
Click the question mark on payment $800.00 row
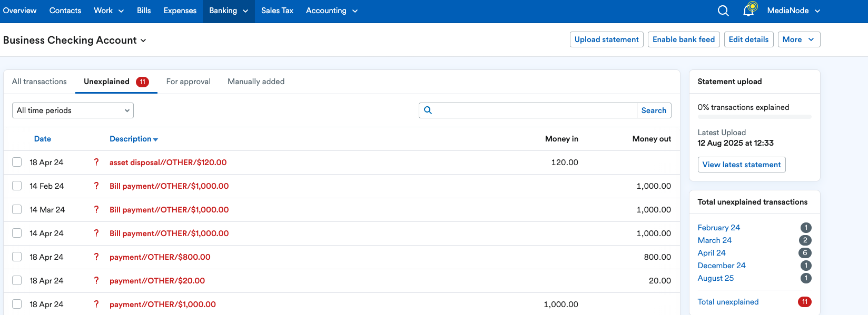96,257
